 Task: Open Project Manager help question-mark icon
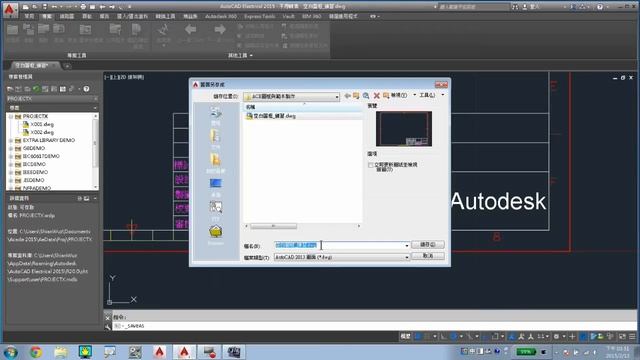(x=87, y=89)
